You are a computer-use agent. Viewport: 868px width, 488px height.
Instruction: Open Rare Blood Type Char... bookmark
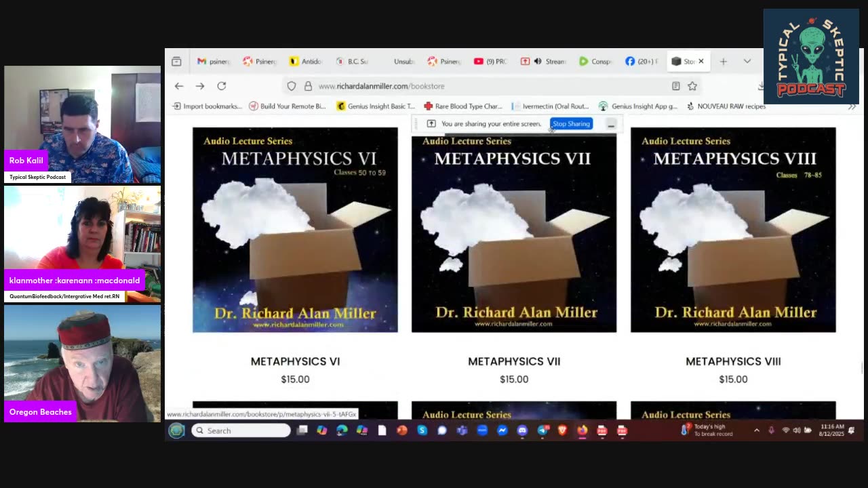463,106
